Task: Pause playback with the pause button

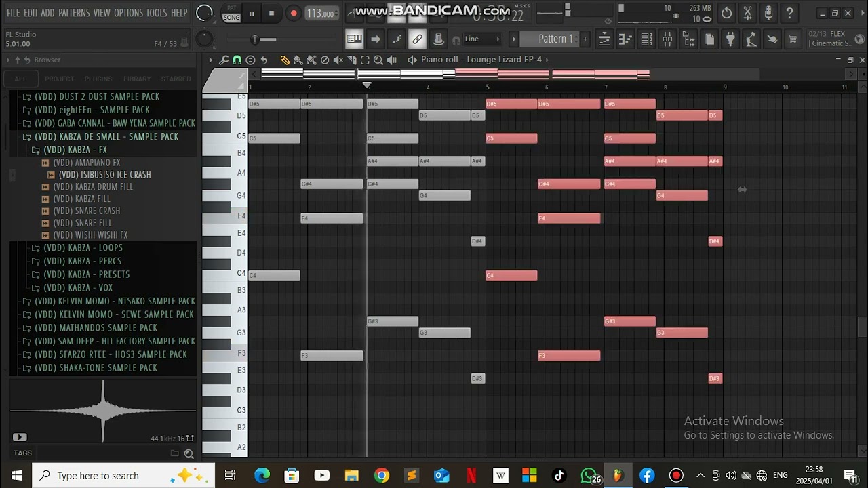Action: [x=252, y=13]
